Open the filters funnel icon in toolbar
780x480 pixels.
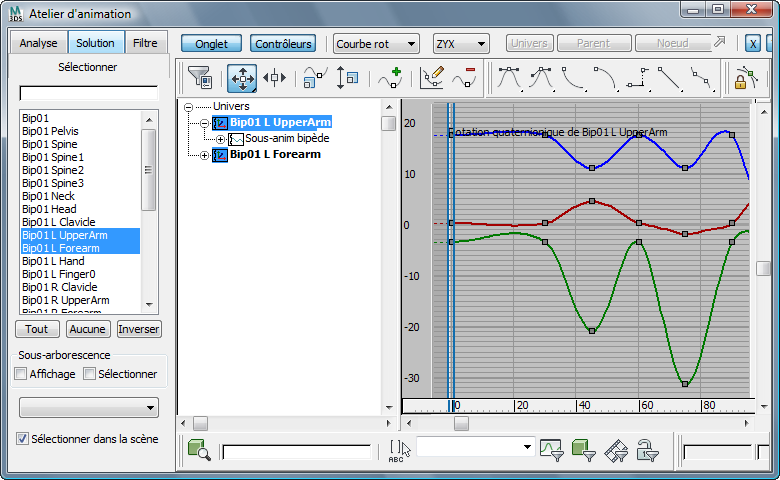[x=200, y=78]
